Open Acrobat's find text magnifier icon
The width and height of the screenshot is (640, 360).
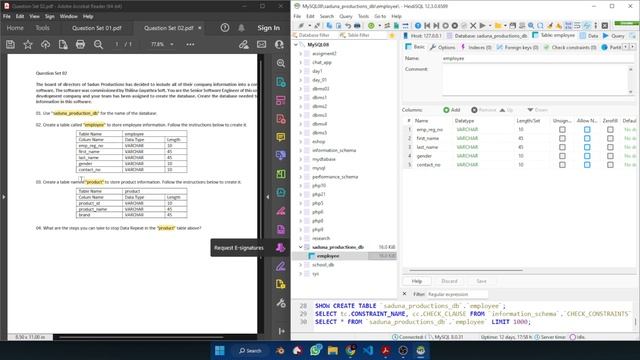pos(98,44)
